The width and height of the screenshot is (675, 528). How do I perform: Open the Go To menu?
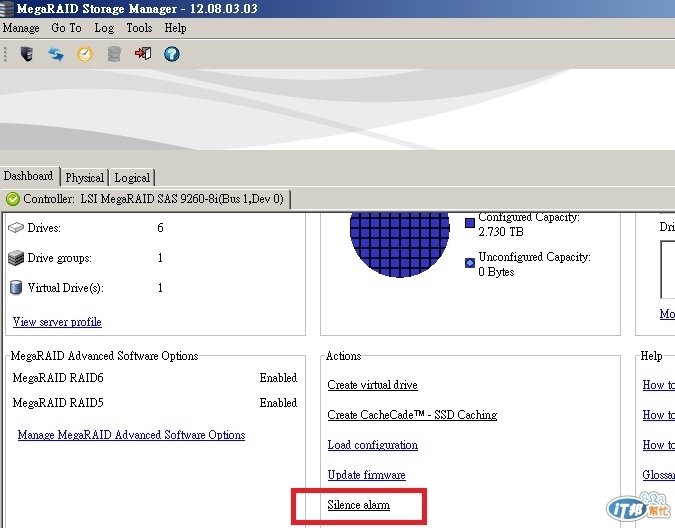pyautogui.click(x=66, y=28)
